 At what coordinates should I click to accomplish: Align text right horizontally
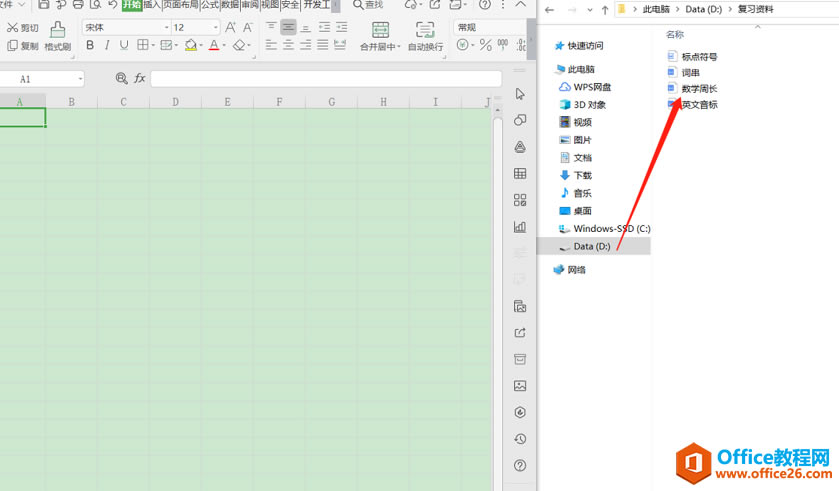306,45
